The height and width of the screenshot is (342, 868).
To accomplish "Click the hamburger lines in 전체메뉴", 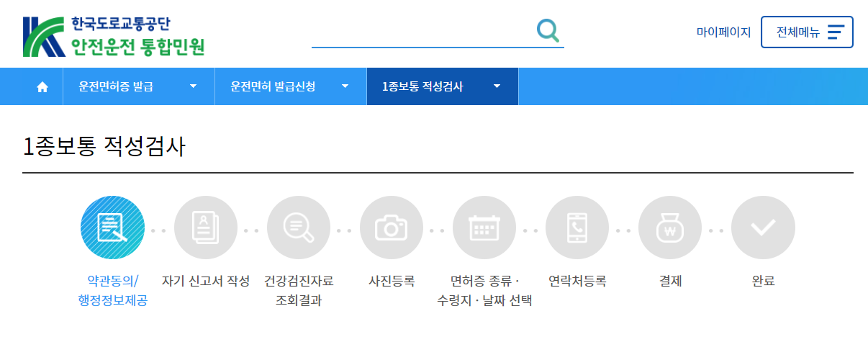I will (x=836, y=32).
